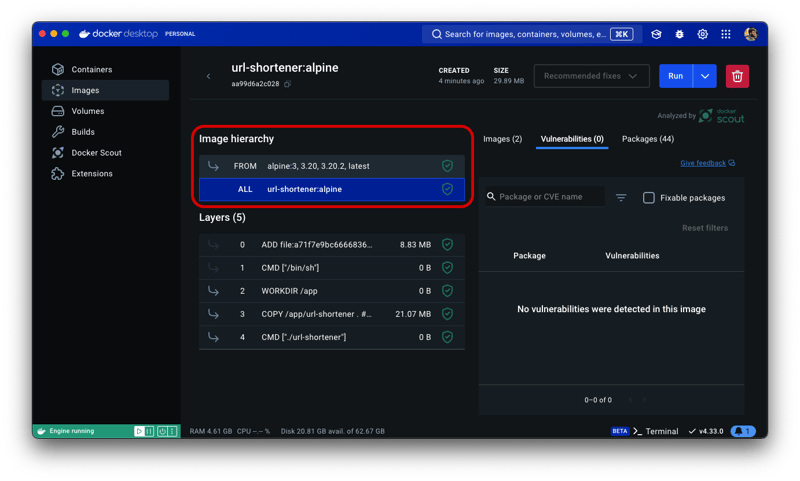Expand the Run button dropdown arrow
The height and width of the screenshot is (481, 800).
pos(705,77)
